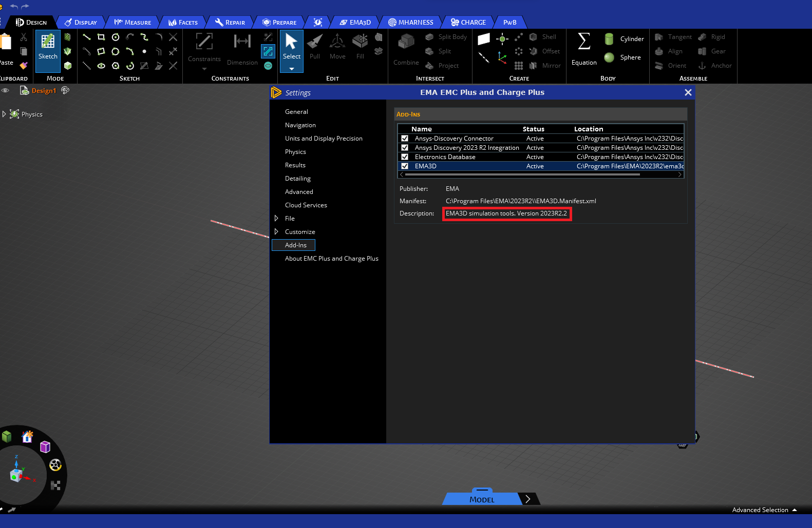
Task: Expand the Advanced Selection panel
Action: click(795, 510)
